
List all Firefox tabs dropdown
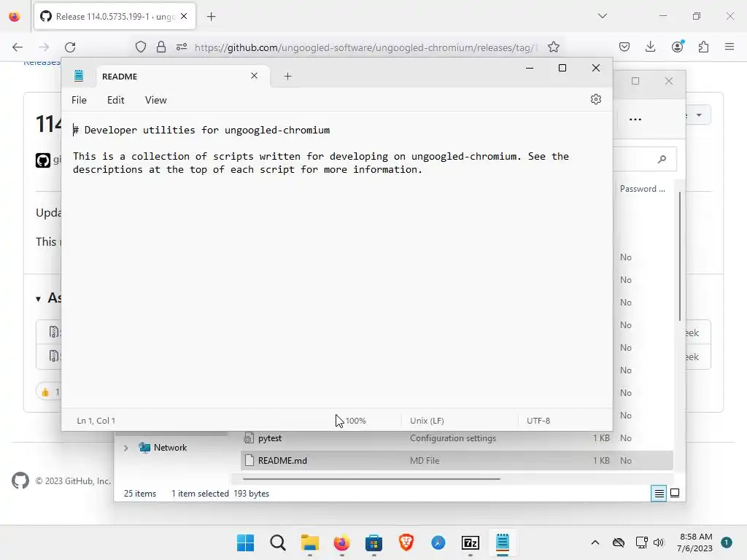coord(602,16)
